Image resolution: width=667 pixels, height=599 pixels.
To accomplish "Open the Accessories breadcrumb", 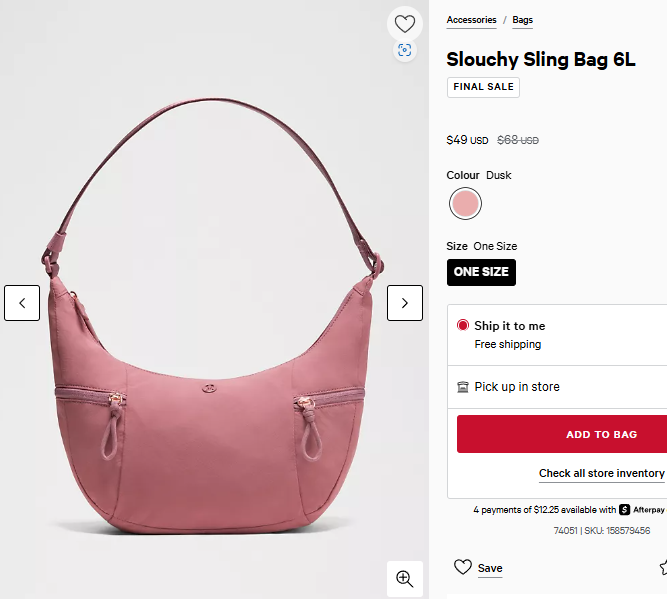I will (x=471, y=20).
